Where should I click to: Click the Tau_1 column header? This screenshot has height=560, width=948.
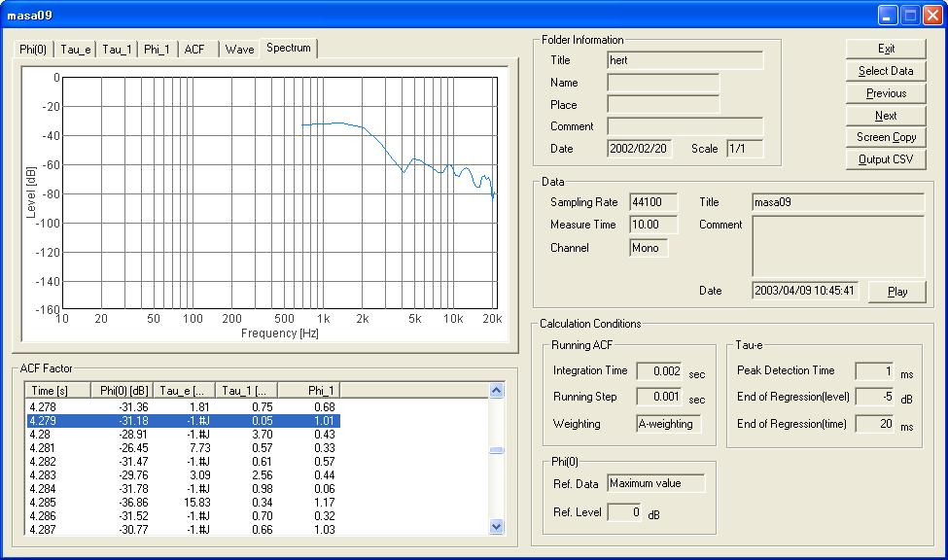(x=246, y=391)
